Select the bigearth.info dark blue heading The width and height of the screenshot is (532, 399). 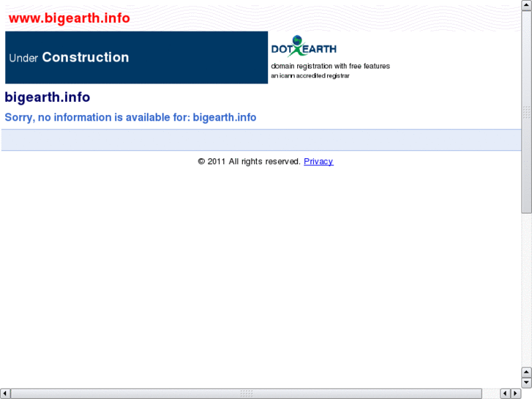(x=47, y=97)
